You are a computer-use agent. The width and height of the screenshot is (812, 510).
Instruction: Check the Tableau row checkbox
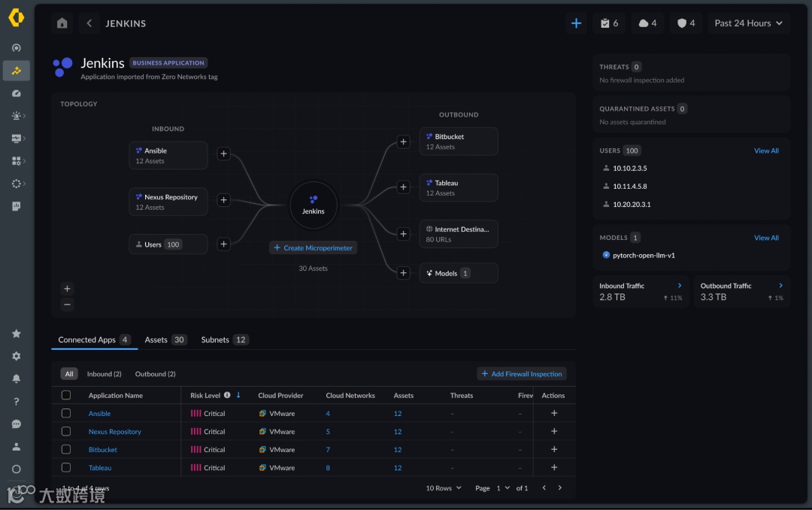pyautogui.click(x=65, y=468)
